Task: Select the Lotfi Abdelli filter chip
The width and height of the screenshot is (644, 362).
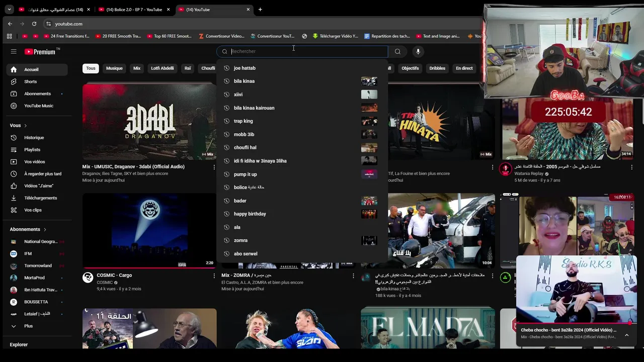Action: coord(163,68)
